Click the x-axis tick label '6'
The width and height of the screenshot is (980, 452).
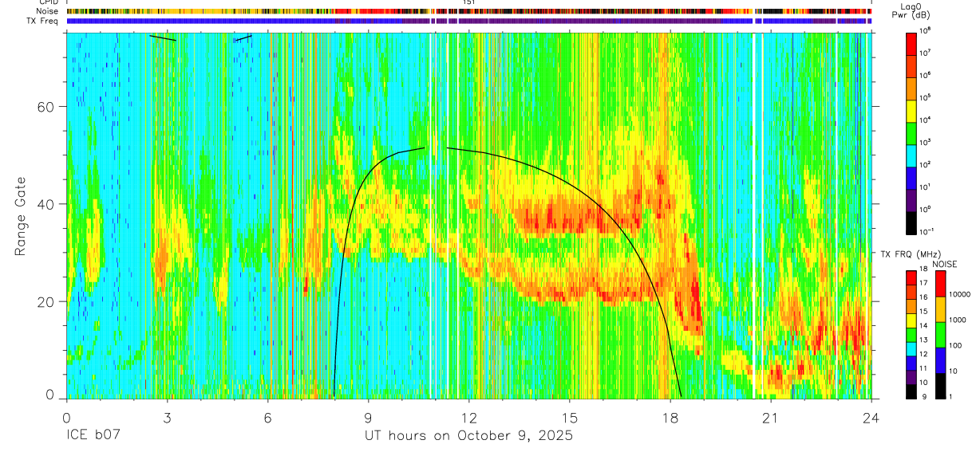(x=267, y=417)
